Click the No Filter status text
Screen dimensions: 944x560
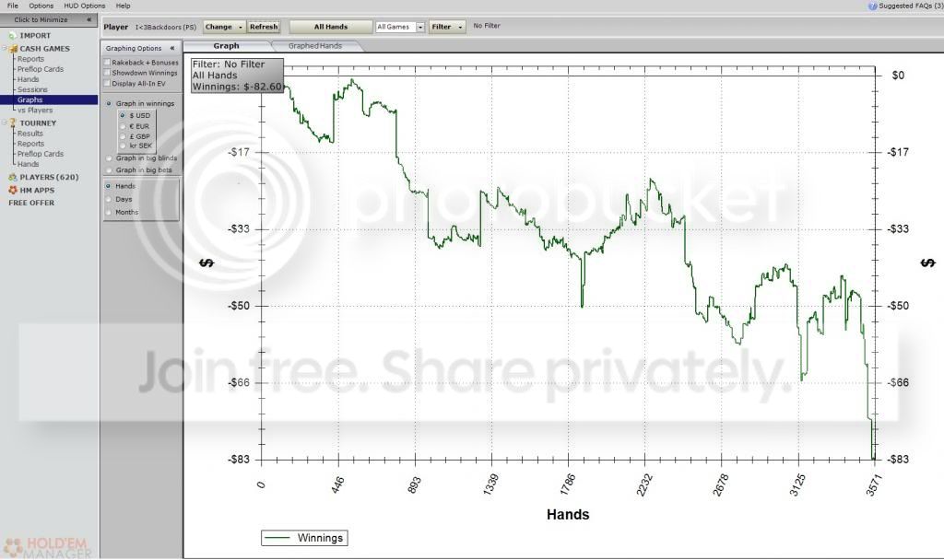(x=487, y=26)
